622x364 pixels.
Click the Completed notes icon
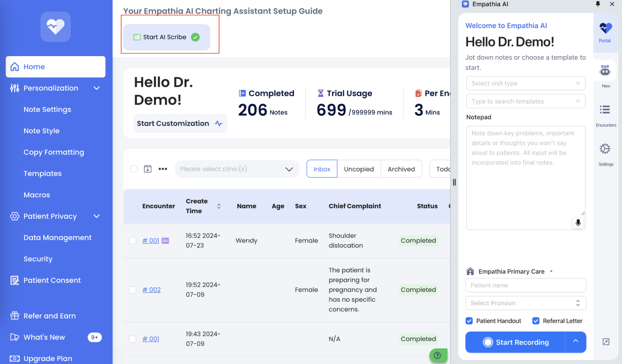tap(242, 93)
